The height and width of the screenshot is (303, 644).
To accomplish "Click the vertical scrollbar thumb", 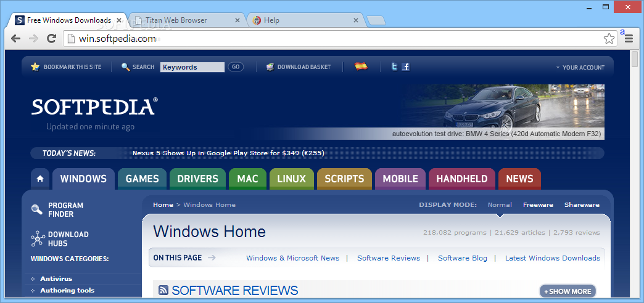I will (635, 60).
